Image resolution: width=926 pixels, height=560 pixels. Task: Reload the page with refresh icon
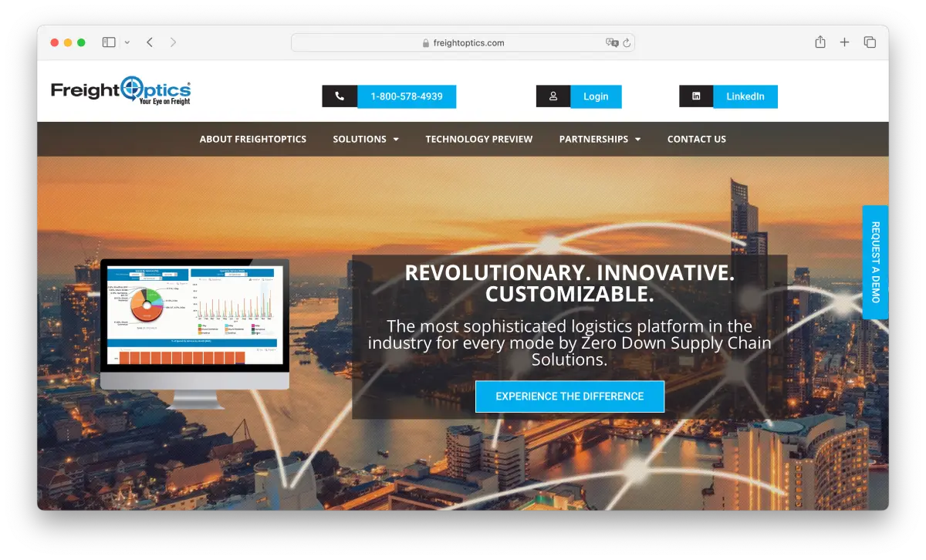(627, 43)
